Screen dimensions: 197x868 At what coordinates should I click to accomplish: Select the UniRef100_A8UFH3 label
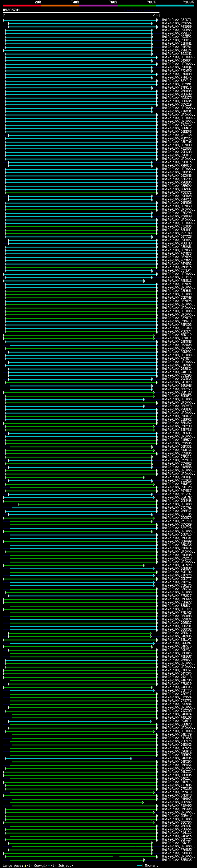pyautogui.click(x=177, y=243)
